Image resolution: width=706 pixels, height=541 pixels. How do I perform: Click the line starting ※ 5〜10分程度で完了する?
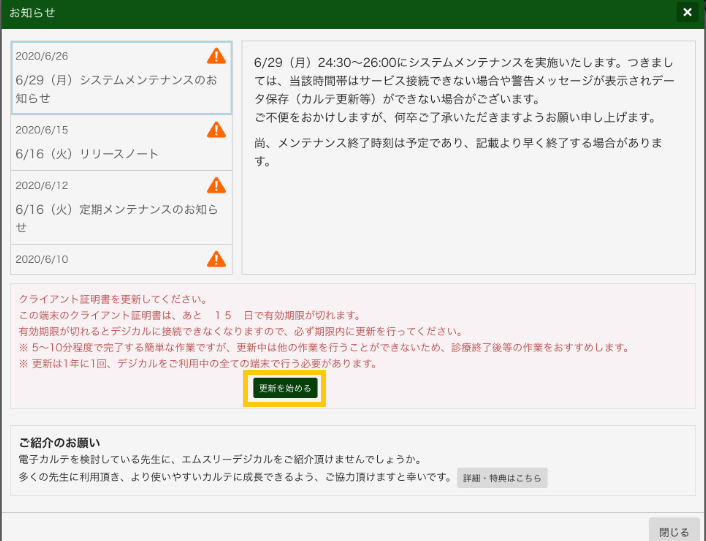click(324, 347)
